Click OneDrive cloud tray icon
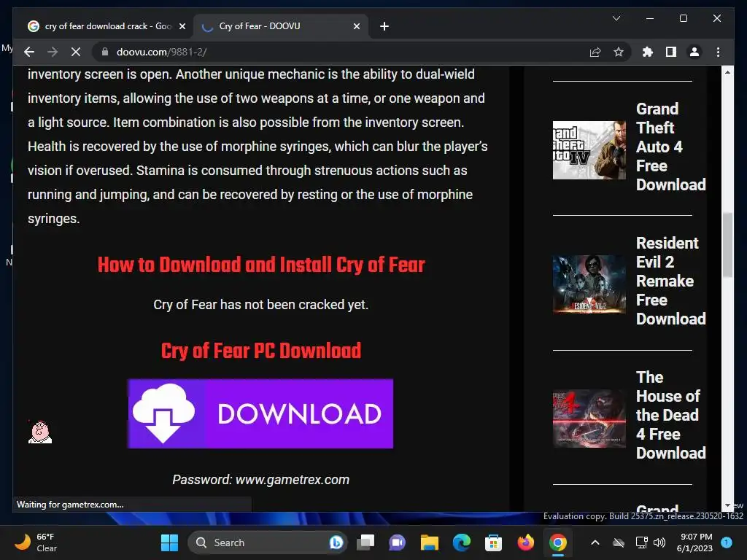 point(619,542)
